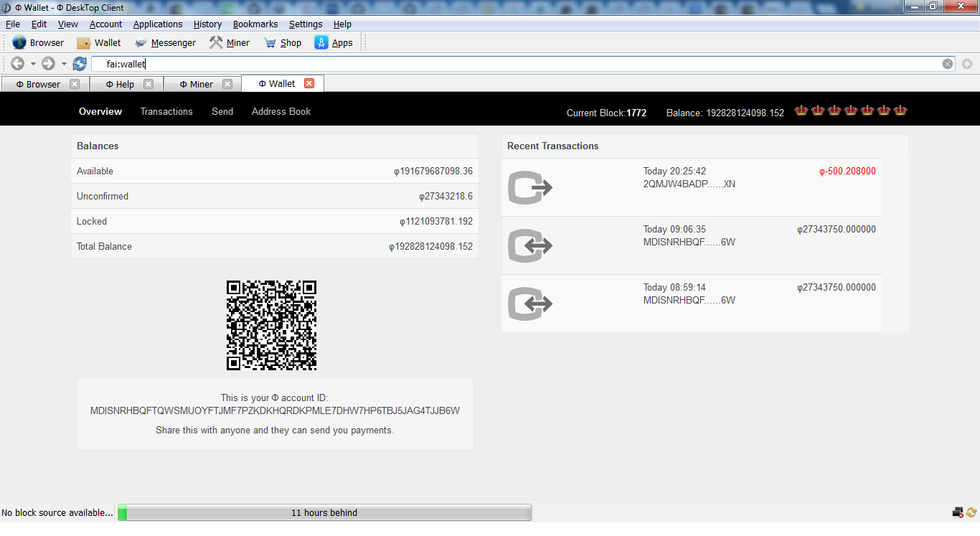This screenshot has height=536, width=980.
Task: Open the Help menu
Action: pos(342,24)
